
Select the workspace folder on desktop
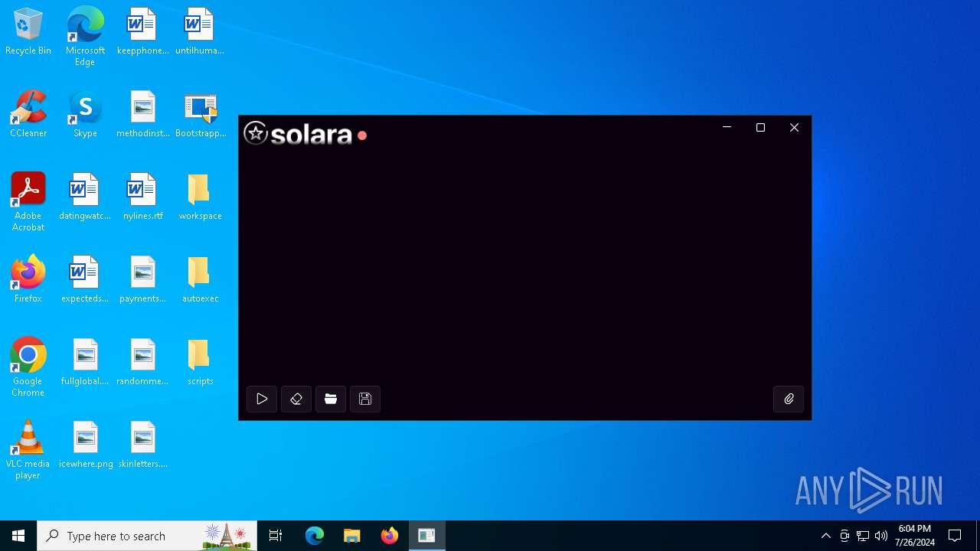[200, 197]
